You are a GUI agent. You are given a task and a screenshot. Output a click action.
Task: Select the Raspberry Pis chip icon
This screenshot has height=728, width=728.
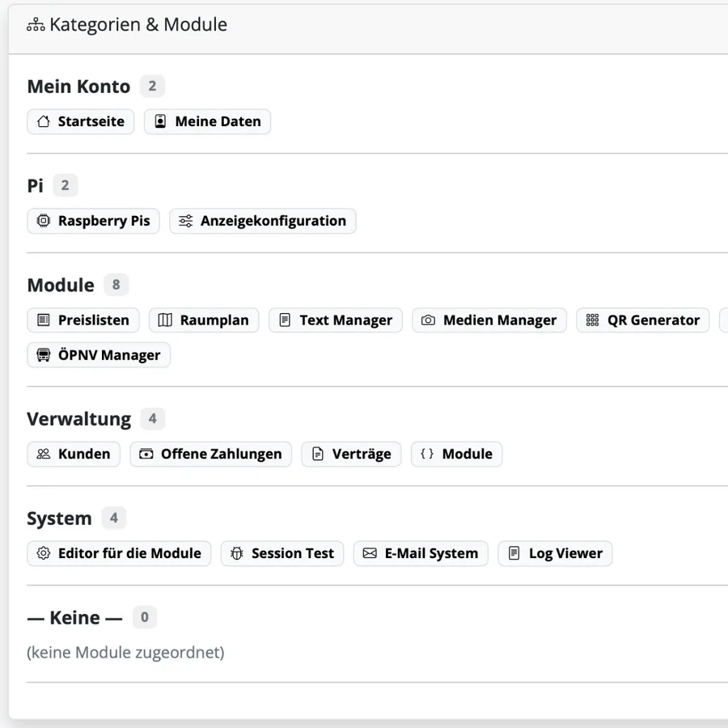click(43, 221)
